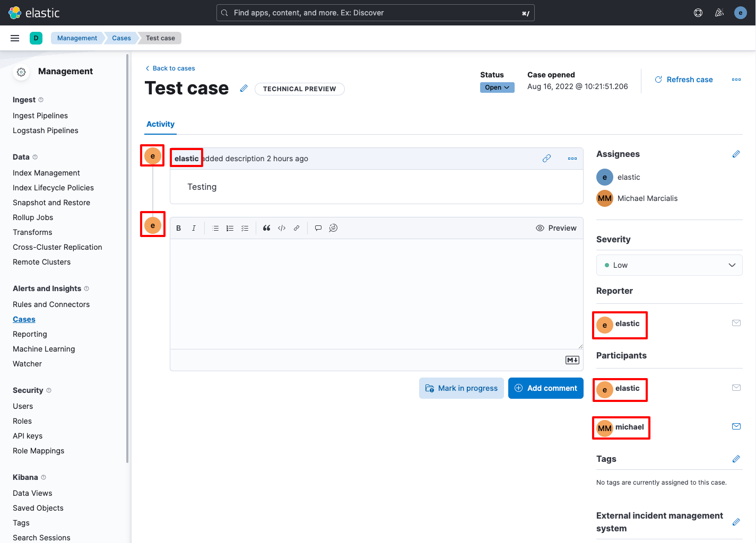
Task: Follow Back to cases link
Action: (x=170, y=68)
